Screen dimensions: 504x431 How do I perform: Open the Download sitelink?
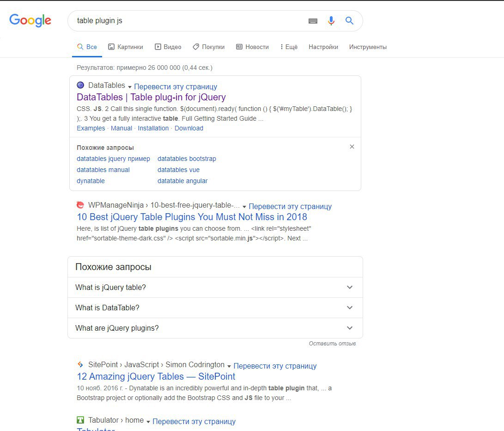(188, 128)
